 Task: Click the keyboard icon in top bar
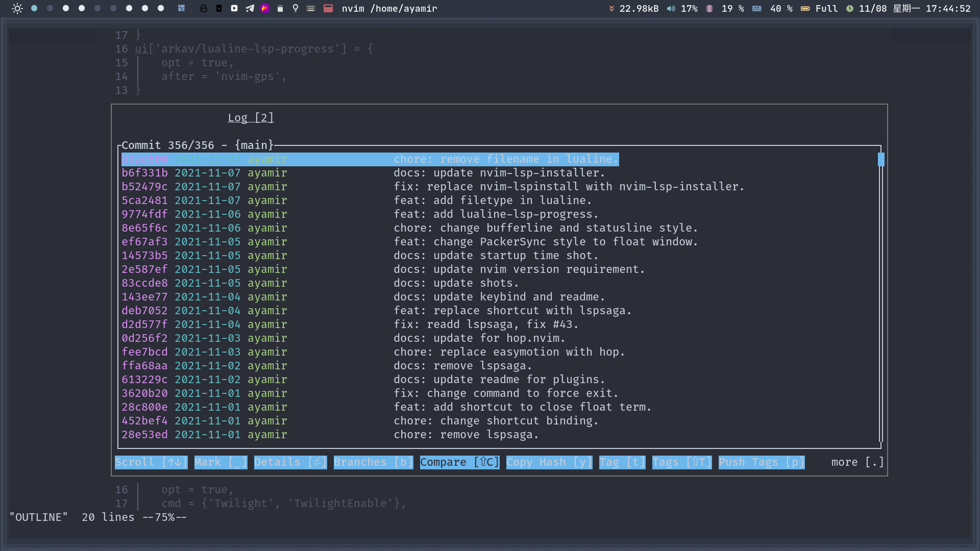(311, 8)
